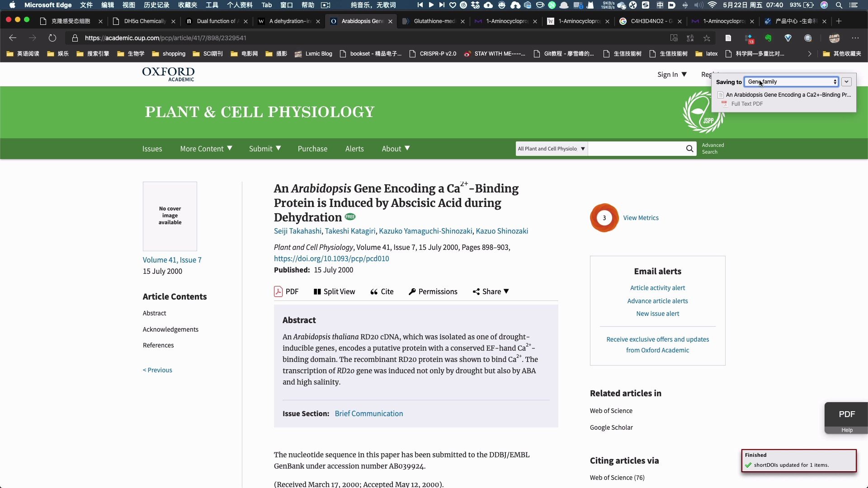868x488 pixels.
Task: Click the search magnifier icon
Action: click(689, 148)
